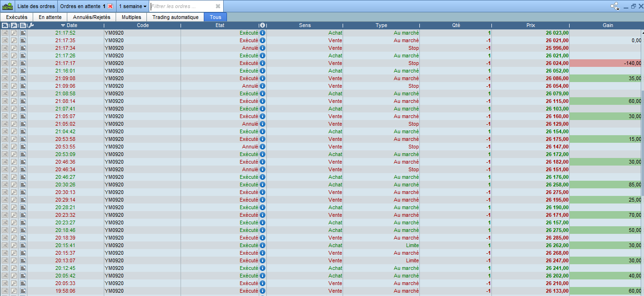Open the Multiples tab
The width and height of the screenshot is (644, 296).
[131, 17]
